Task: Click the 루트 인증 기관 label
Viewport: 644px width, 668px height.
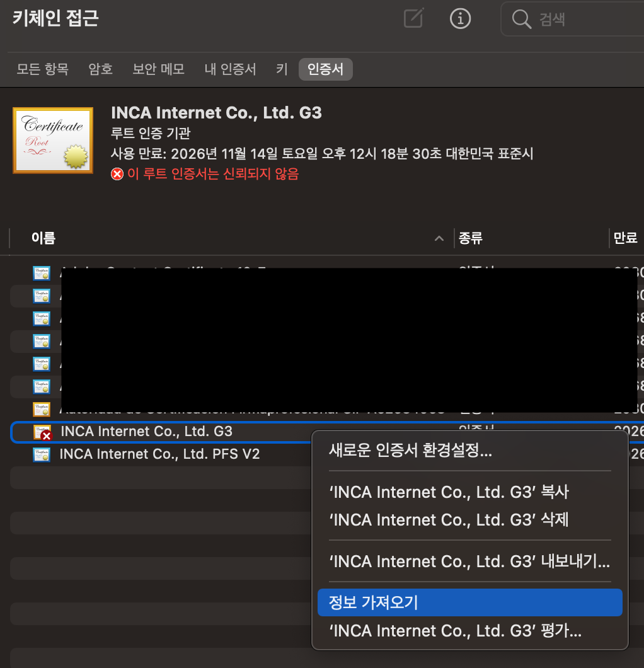Action: 151,134
